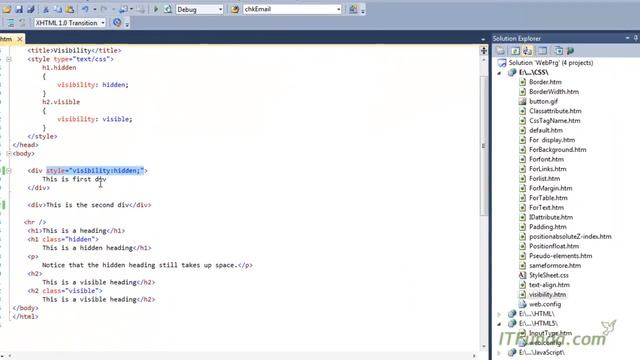The height and width of the screenshot is (360, 640).
Task: Select default.htm in the CSS project
Action: pyautogui.click(x=546, y=130)
